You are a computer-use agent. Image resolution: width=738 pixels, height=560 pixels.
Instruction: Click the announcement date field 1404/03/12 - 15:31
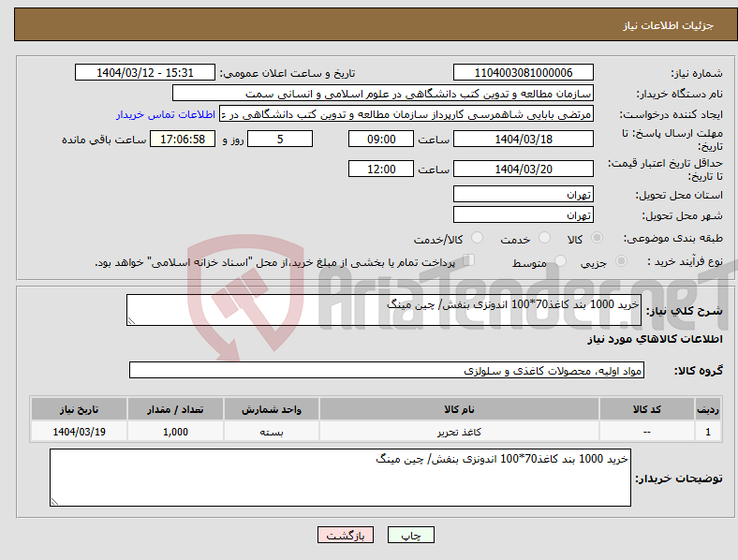point(145,72)
